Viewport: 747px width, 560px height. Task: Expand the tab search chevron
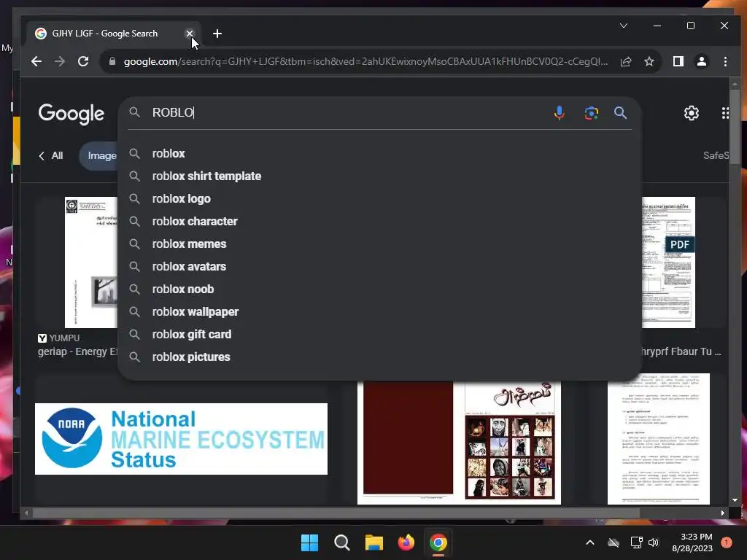tap(624, 26)
